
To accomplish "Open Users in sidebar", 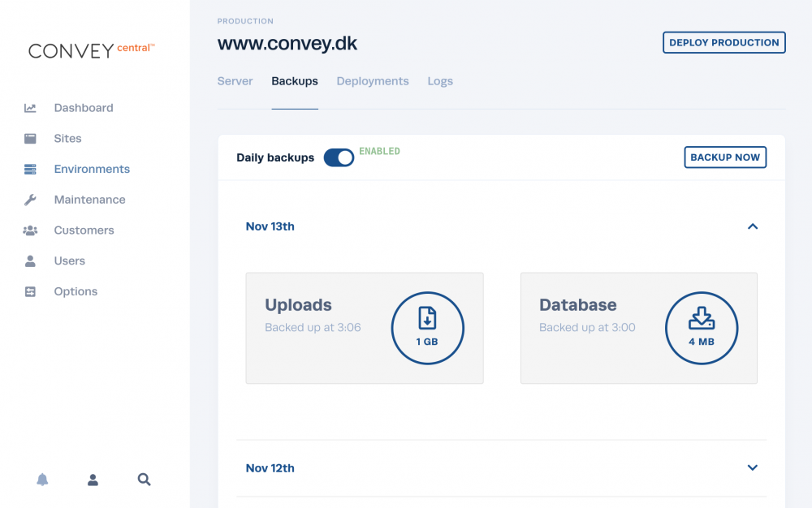I will 69,260.
